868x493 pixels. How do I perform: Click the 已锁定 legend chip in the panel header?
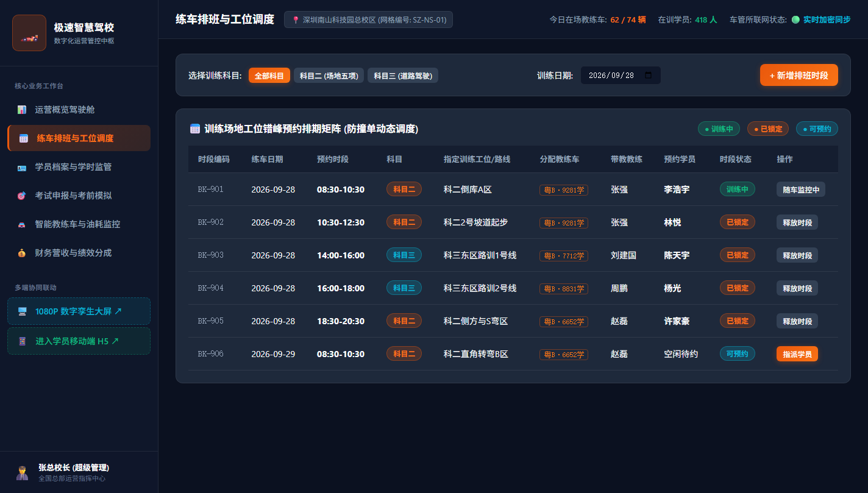pyautogui.click(x=768, y=129)
